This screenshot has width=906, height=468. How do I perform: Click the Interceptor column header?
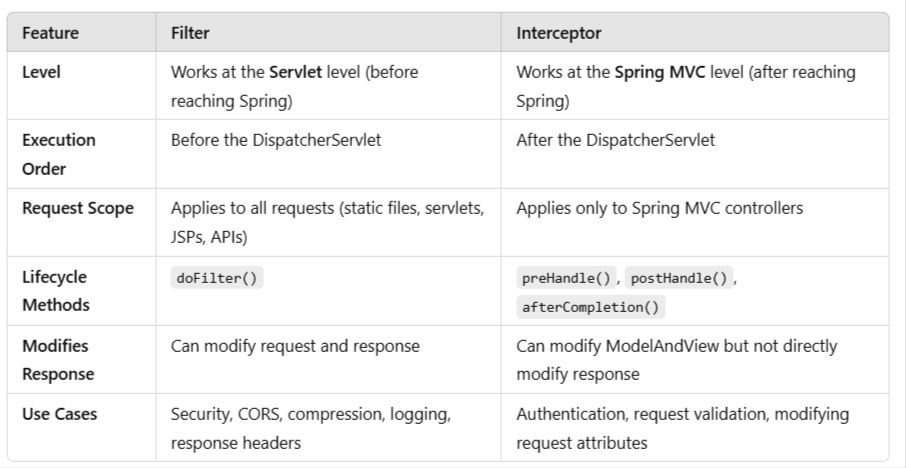559,33
